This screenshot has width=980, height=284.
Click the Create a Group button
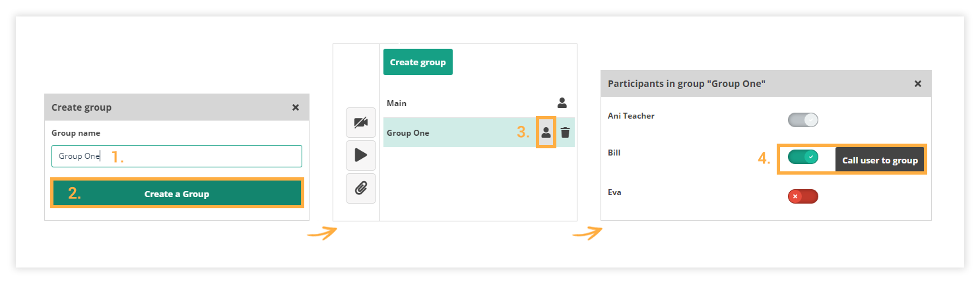coord(177,194)
